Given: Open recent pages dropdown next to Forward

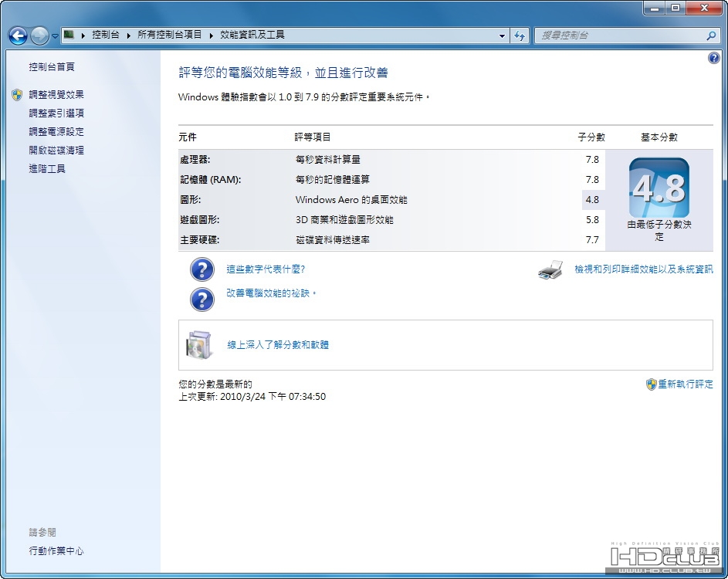Looking at the screenshot, I should click(55, 36).
